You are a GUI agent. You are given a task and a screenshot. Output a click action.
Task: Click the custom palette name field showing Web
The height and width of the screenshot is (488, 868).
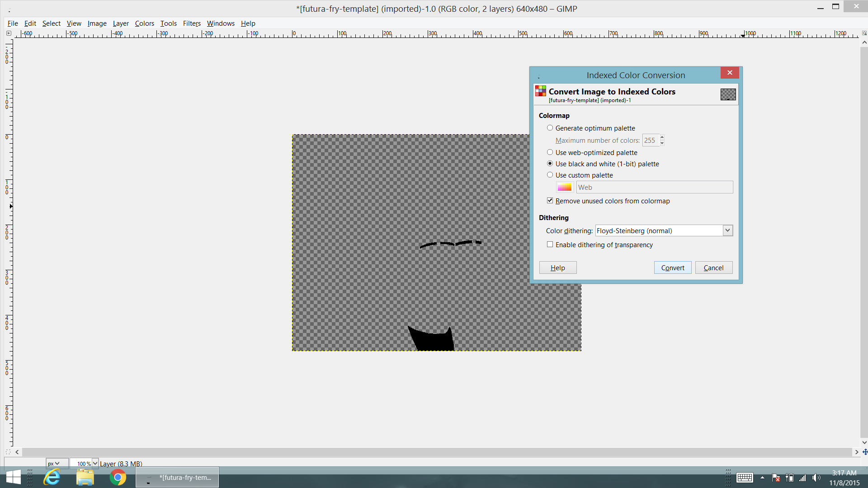point(654,187)
